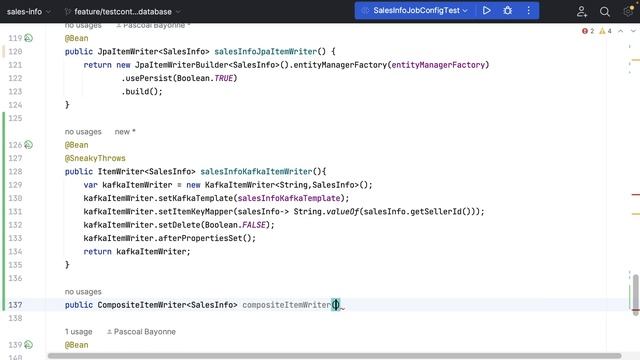640x360 pixels.
Task: Open the sales-info project dropdown
Action: pos(29,12)
